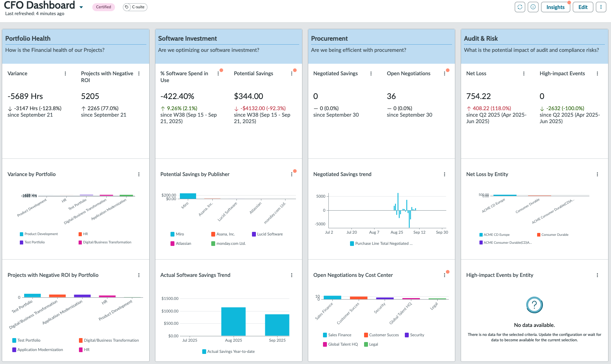Open Variance by Portfolio chart menu
This screenshot has width=611, height=364.
tap(139, 174)
